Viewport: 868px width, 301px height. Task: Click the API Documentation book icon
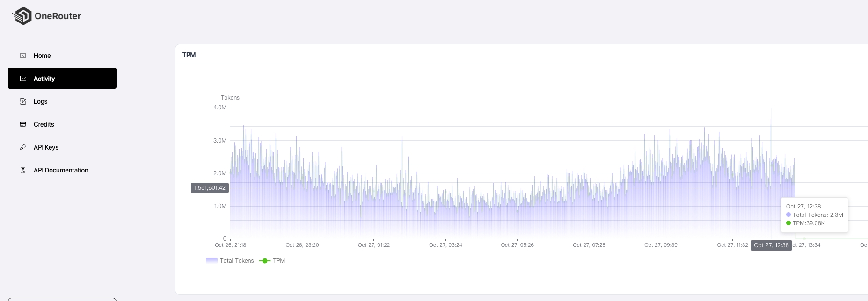click(23, 170)
